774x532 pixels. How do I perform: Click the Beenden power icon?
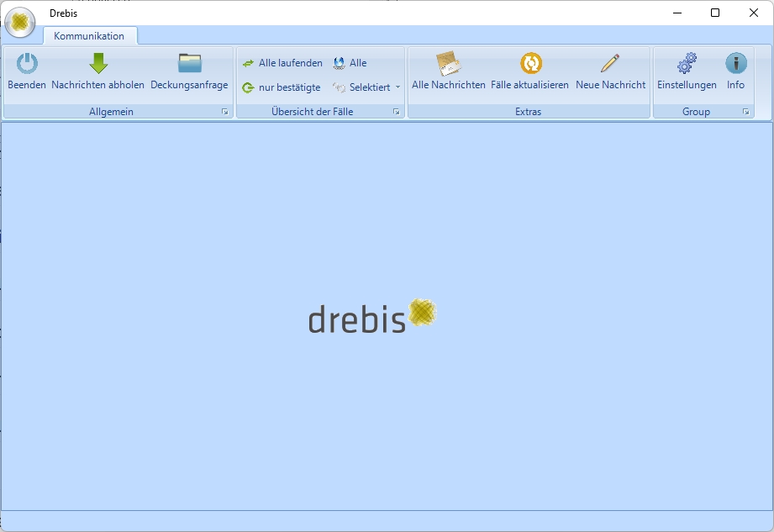tap(27, 64)
